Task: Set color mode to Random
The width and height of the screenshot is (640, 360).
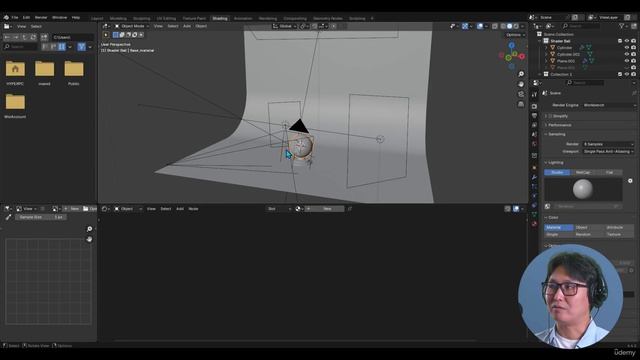Action: tap(589, 235)
